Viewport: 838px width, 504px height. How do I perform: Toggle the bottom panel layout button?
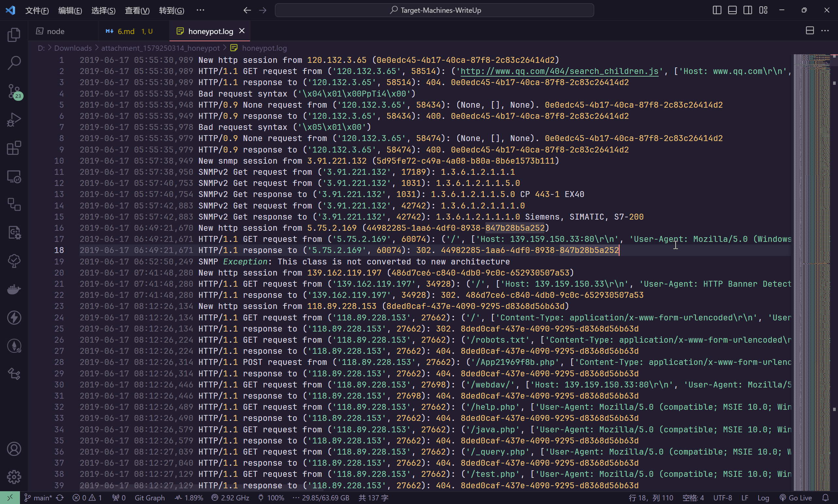pos(732,10)
